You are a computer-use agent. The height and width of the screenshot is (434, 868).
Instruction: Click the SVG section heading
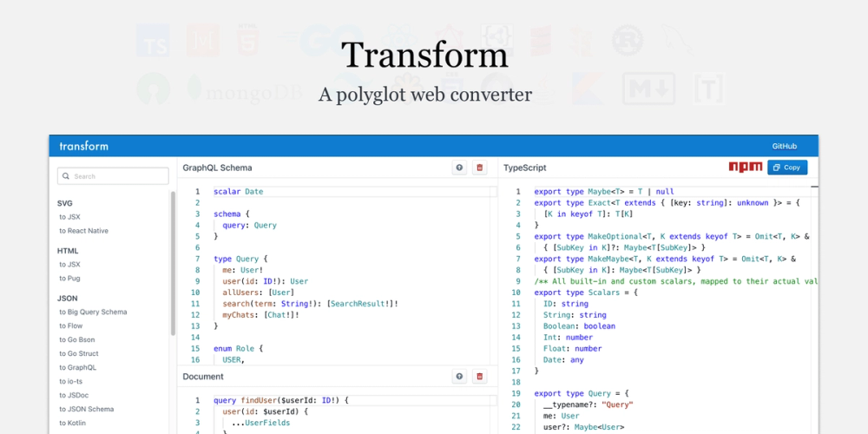65,203
